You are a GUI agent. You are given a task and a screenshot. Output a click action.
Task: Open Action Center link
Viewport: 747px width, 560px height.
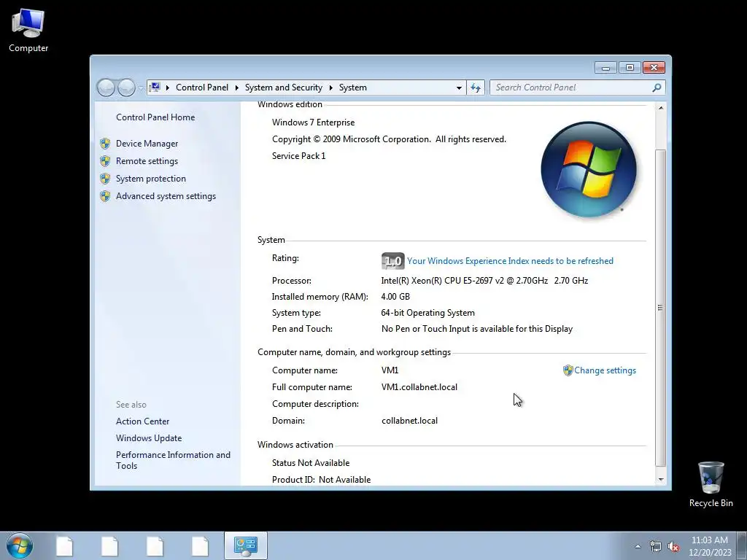pyautogui.click(x=142, y=421)
